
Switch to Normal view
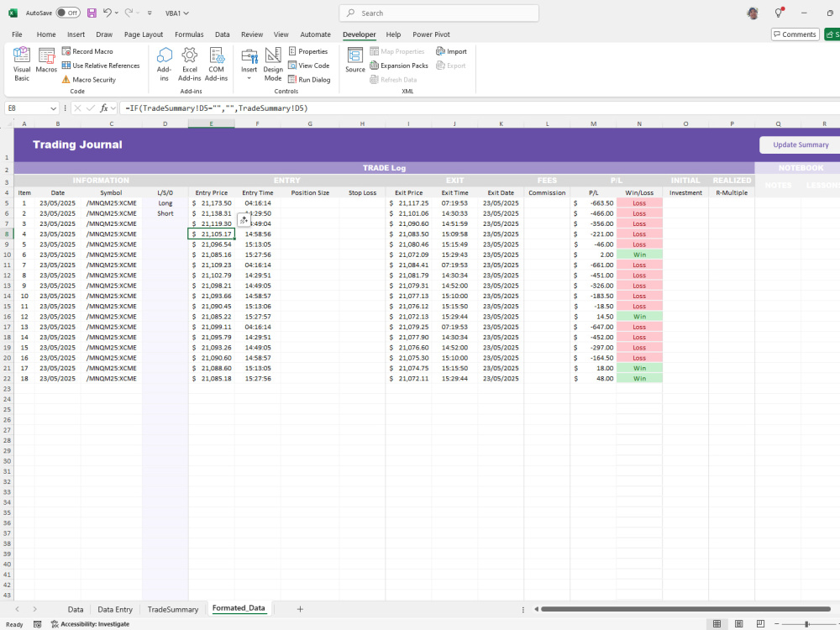717,624
